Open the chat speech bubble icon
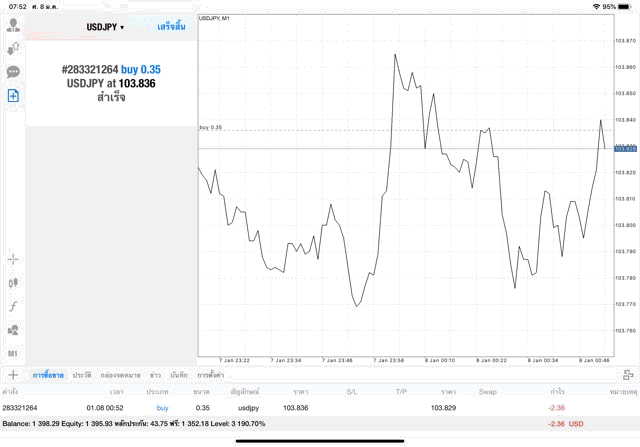 [x=14, y=72]
